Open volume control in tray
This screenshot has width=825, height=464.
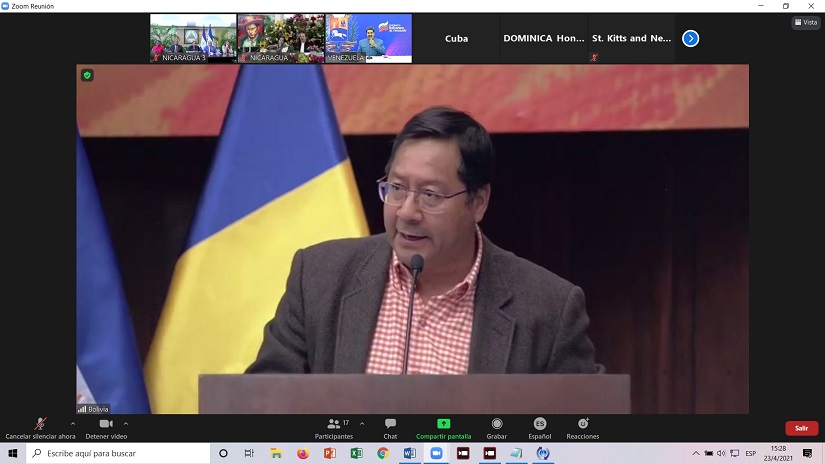click(721, 453)
